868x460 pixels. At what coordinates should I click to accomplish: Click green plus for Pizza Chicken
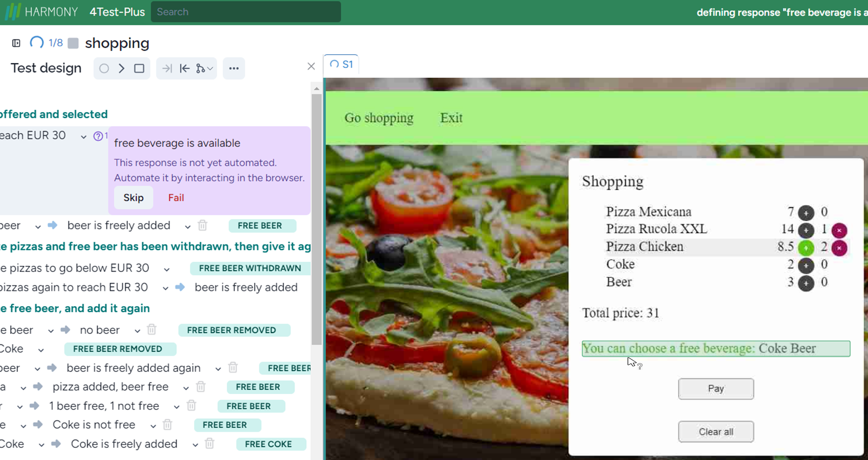806,248
